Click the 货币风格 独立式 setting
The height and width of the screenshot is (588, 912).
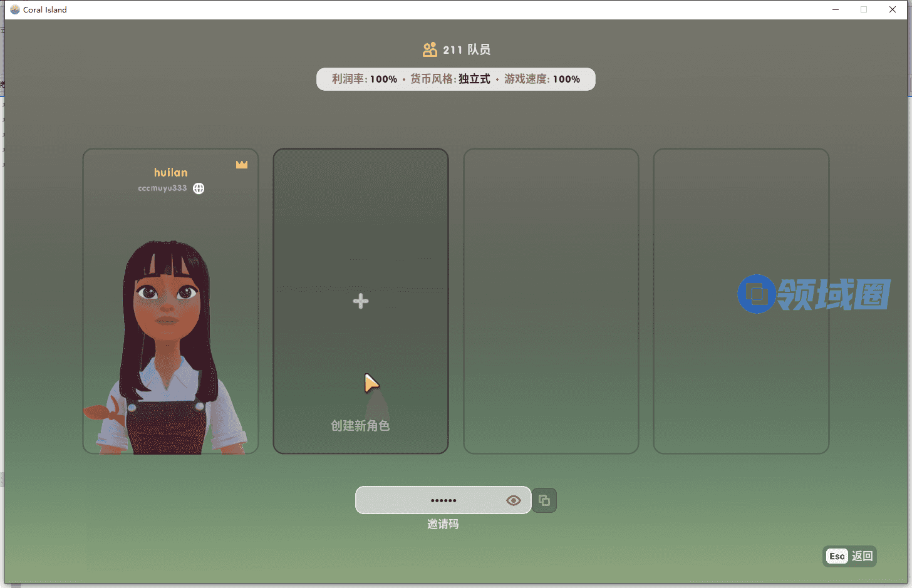450,80
